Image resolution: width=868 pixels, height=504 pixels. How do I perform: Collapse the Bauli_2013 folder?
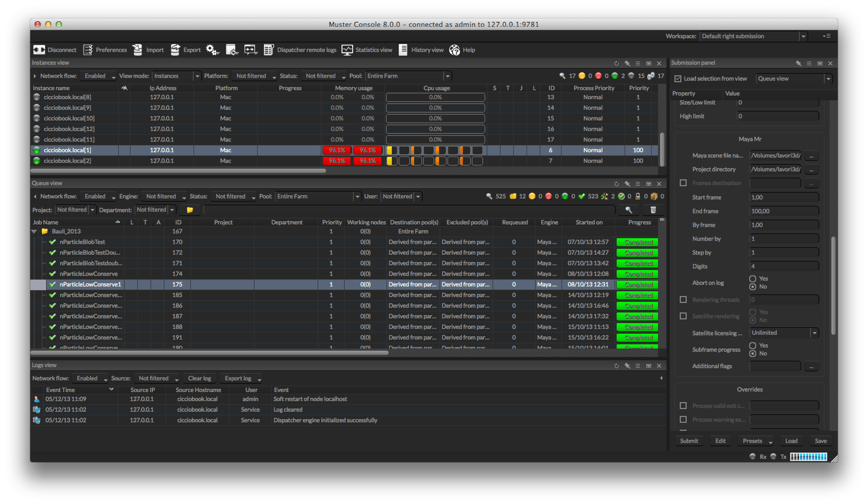[x=34, y=231]
